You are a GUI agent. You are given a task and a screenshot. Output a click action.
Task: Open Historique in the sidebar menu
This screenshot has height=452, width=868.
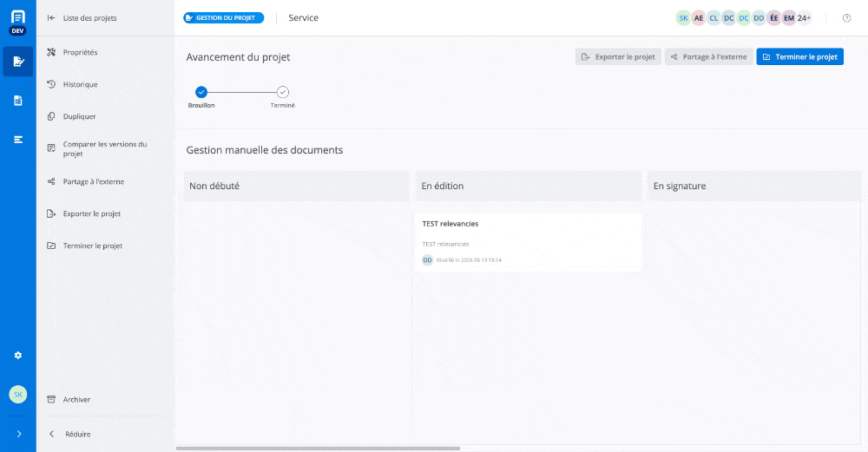[80, 84]
